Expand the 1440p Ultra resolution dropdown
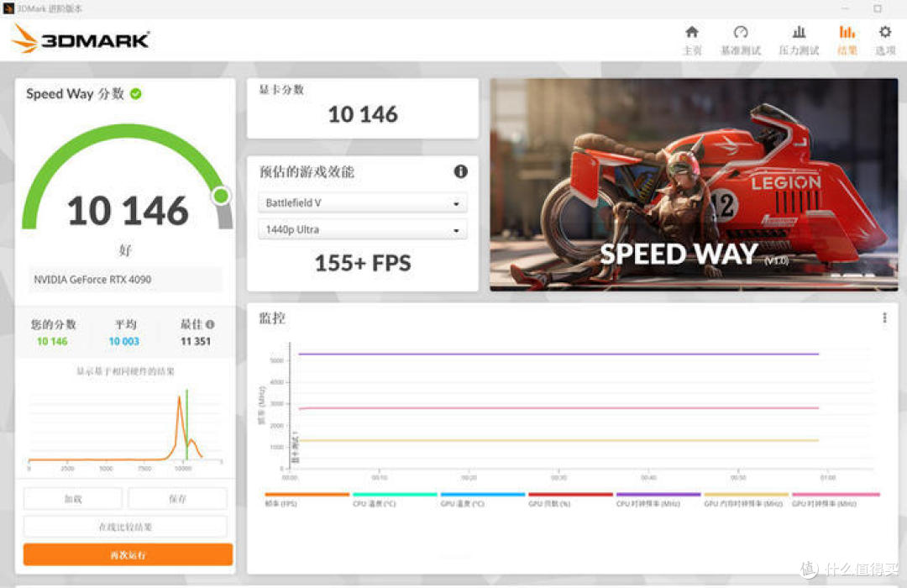 pyautogui.click(x=363, y=230)
